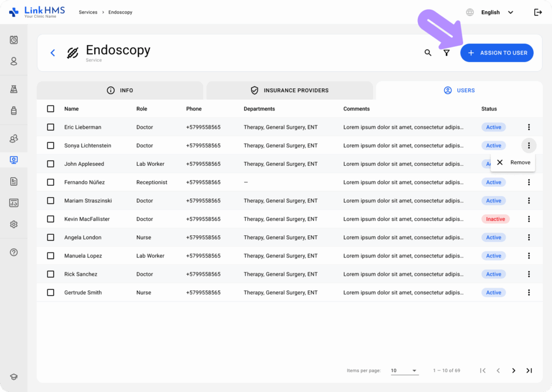Check the checkbox next to Angela London
Image resolution: width=552 pixels, height=392 pixels.
pos(50,237)
